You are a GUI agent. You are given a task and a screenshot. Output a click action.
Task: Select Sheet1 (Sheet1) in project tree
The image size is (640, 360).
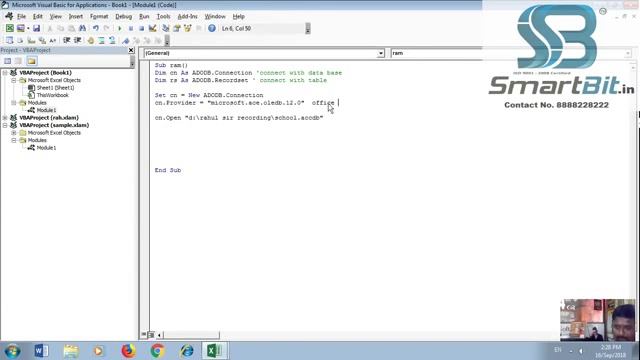point(56,88)
